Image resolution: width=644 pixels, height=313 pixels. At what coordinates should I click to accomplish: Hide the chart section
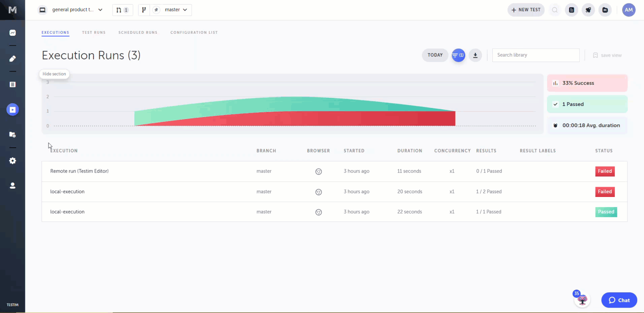pos(54,74)
